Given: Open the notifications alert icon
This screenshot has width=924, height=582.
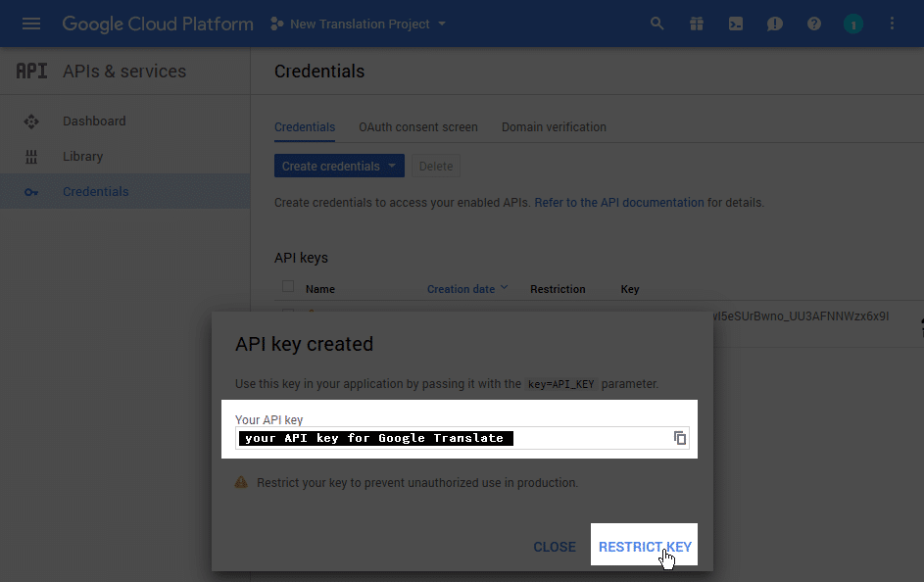Looking at the screenshot, I should (x=775, y=24).
